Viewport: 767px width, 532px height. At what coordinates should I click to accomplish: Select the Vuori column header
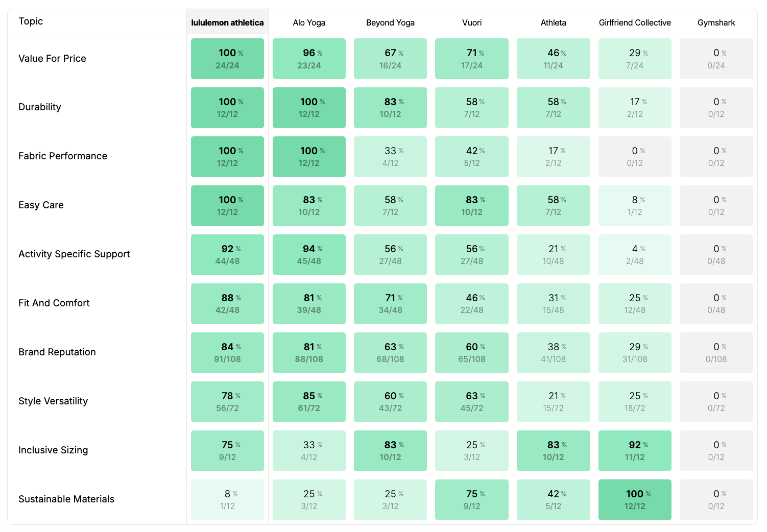click(472, 22)
